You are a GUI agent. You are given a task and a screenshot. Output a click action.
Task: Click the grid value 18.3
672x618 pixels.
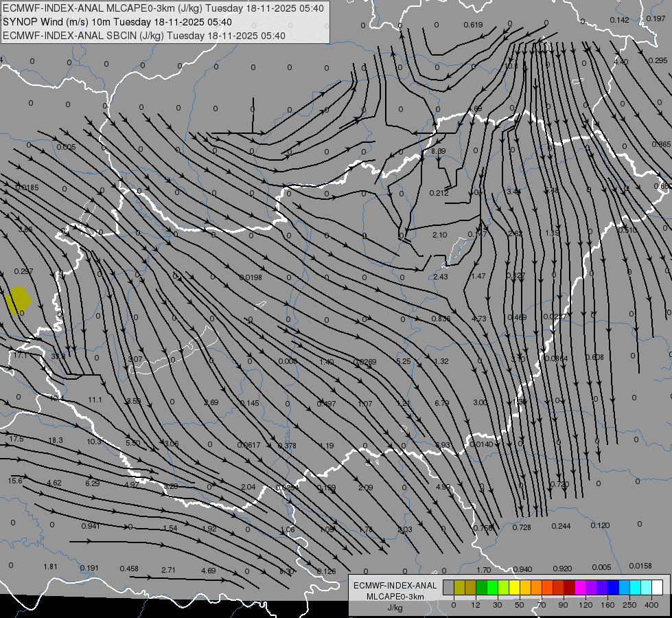coord(56,440)
